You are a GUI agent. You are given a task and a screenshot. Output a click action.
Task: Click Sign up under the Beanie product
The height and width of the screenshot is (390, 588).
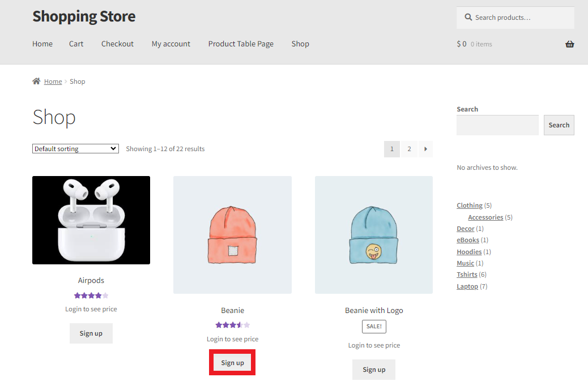click(x=232, y=362)
